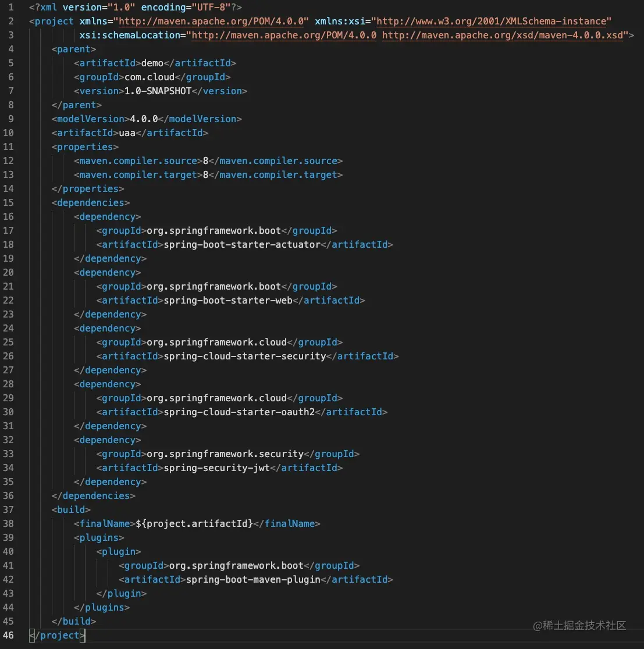Click '${project.artifactId}' finalName value
This screenshot has width=644, height=649.
click(194, 524)
